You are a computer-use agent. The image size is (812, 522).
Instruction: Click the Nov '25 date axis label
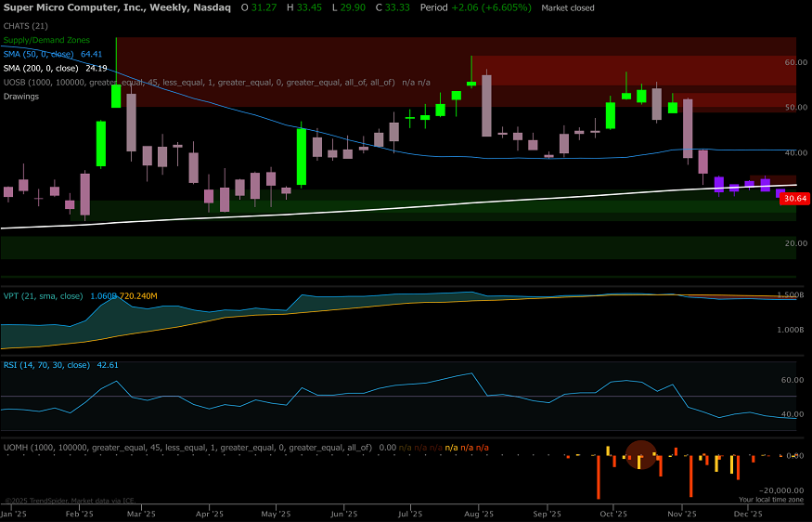coord(682,514)
